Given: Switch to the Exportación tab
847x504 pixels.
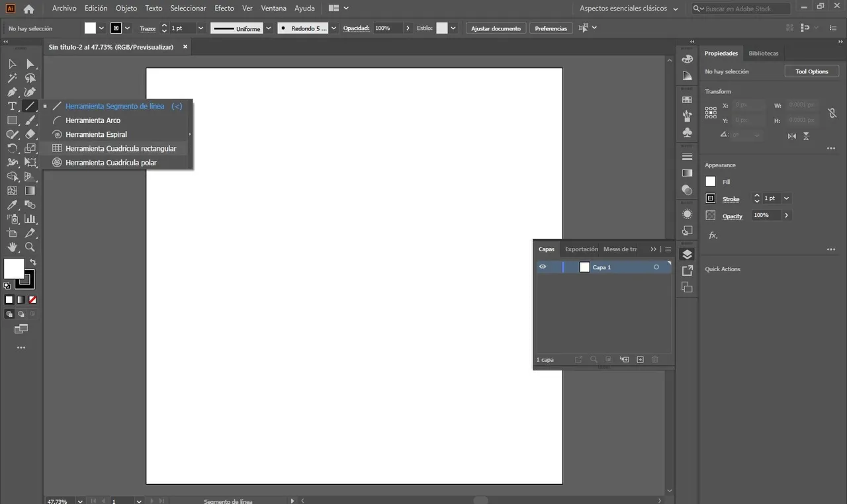Looking at the screenshot, I should click(x=581, y=249).
